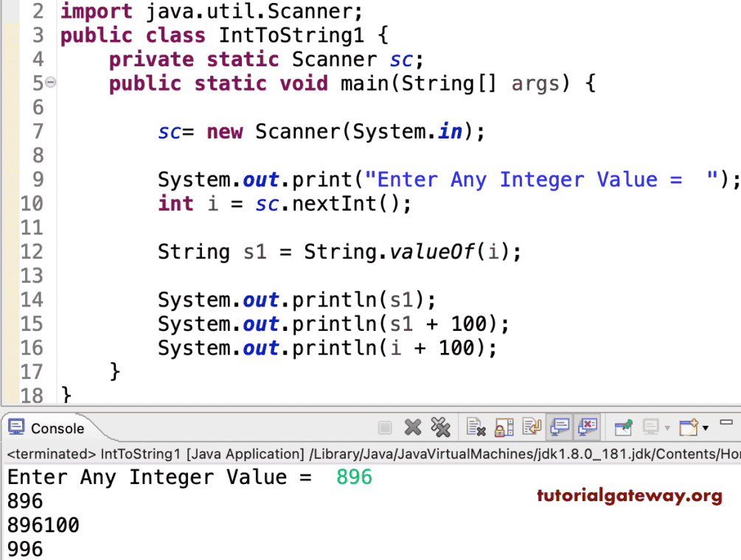Click the Clear Console icon
Screen dimensions: 741x560
(x=474, y=426)
